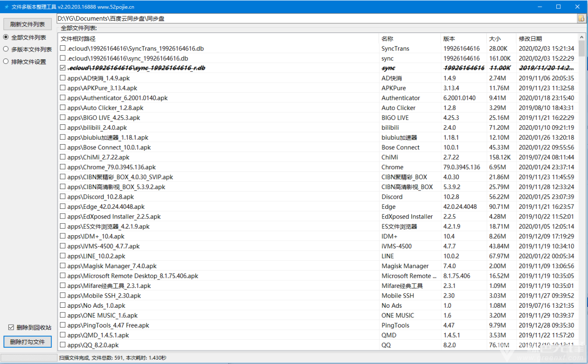
Task: Sort by 名称 column header
Action: click(x=410, y=39)
